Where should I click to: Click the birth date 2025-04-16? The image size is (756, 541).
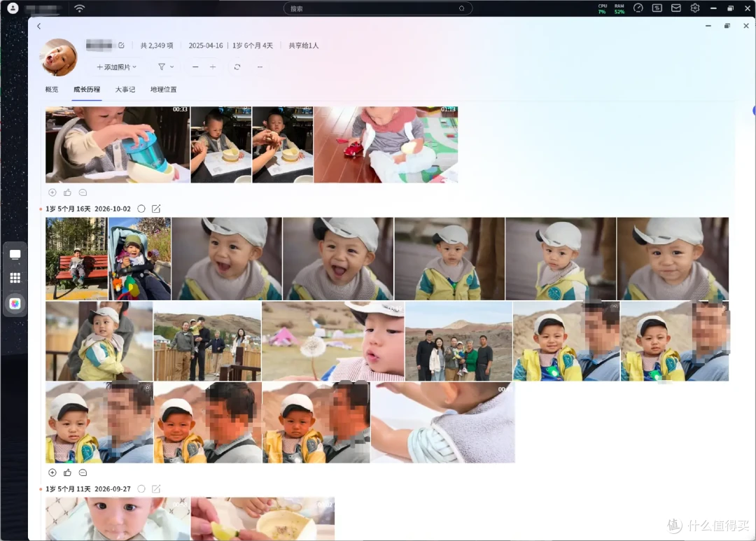[206, 45]
